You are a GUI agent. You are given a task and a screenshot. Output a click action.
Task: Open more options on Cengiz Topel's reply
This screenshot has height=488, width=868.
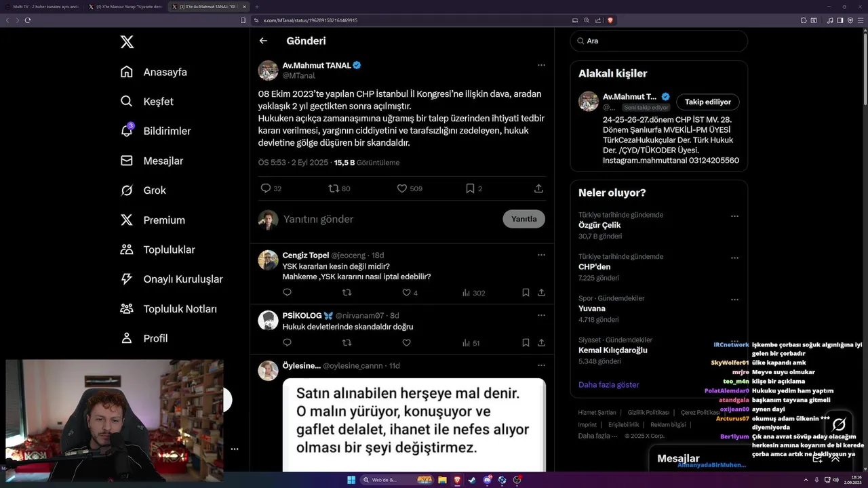[x=541, y=255]
